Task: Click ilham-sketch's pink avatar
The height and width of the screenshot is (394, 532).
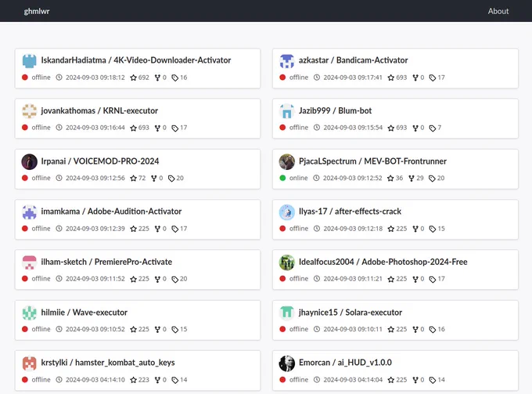Action: [30, 262]
